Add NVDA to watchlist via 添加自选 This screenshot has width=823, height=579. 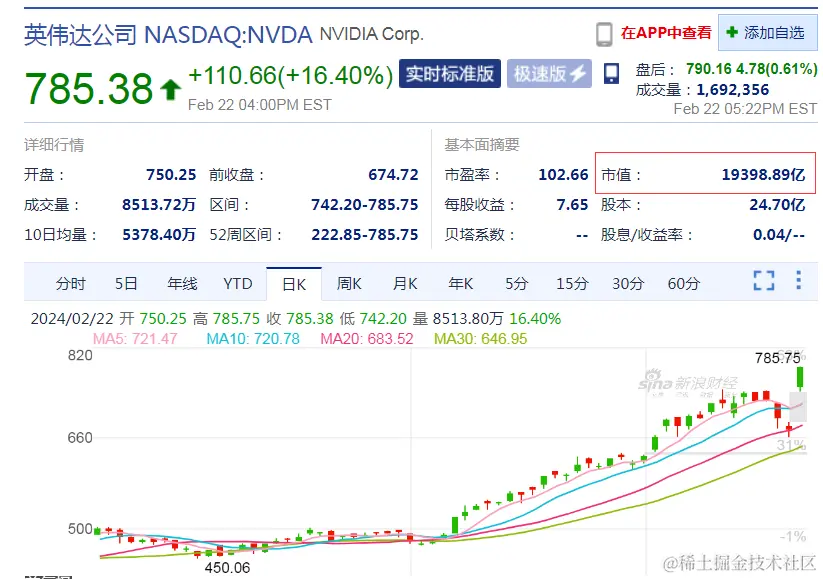tap(767, 33)
